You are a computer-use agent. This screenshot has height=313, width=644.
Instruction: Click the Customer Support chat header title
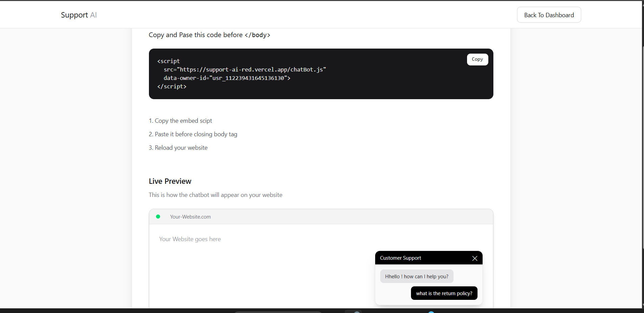click(400, 258)
